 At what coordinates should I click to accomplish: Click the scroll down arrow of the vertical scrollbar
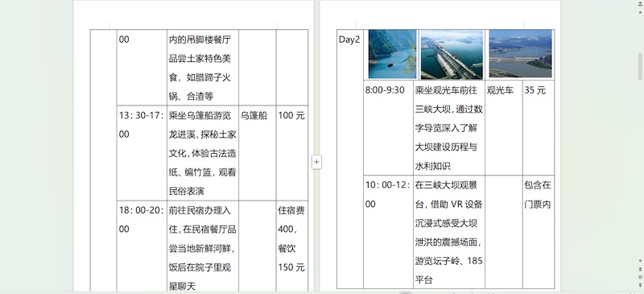tap(640, 261)
